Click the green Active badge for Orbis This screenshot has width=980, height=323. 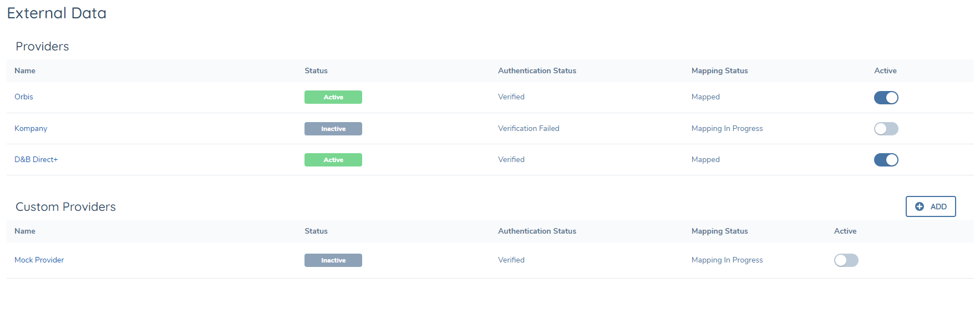[x=333, y=97]
